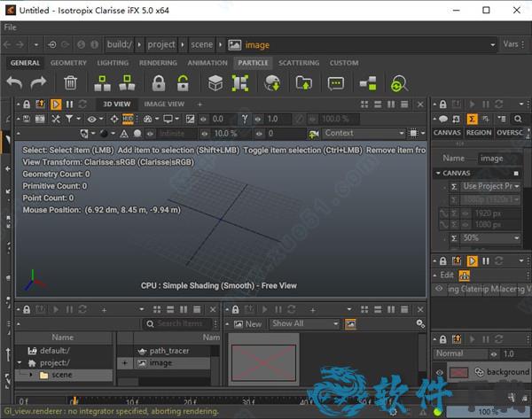This screenshot has height=419, width=532.
Task: Click the background layer red color swatch
Action: click(x=458, y=373)
